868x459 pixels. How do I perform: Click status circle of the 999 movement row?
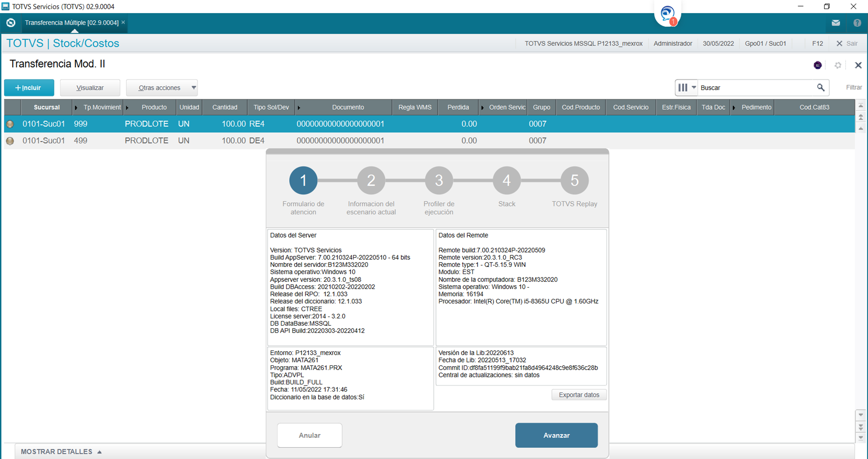pyautogui.click(x=10, y=124)
